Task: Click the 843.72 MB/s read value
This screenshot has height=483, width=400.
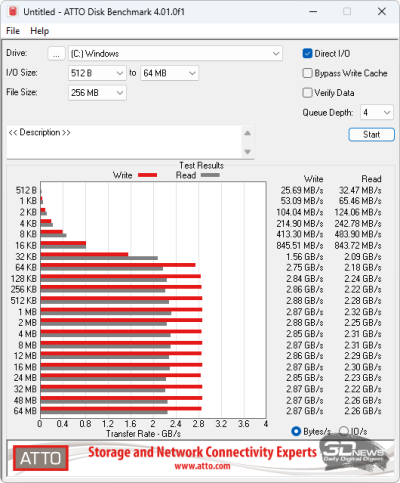Action: 358,246
